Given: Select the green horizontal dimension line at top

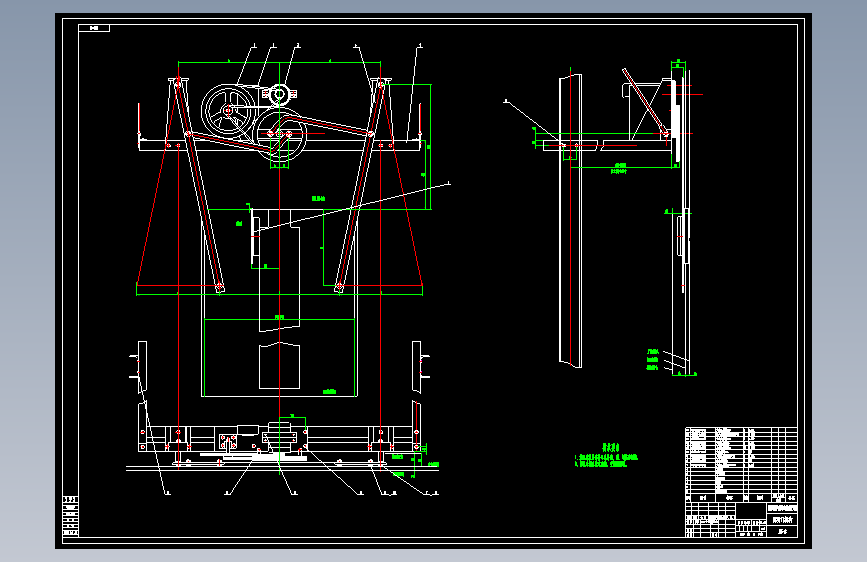Looking at the screenshot, I should tap(279, 63).
